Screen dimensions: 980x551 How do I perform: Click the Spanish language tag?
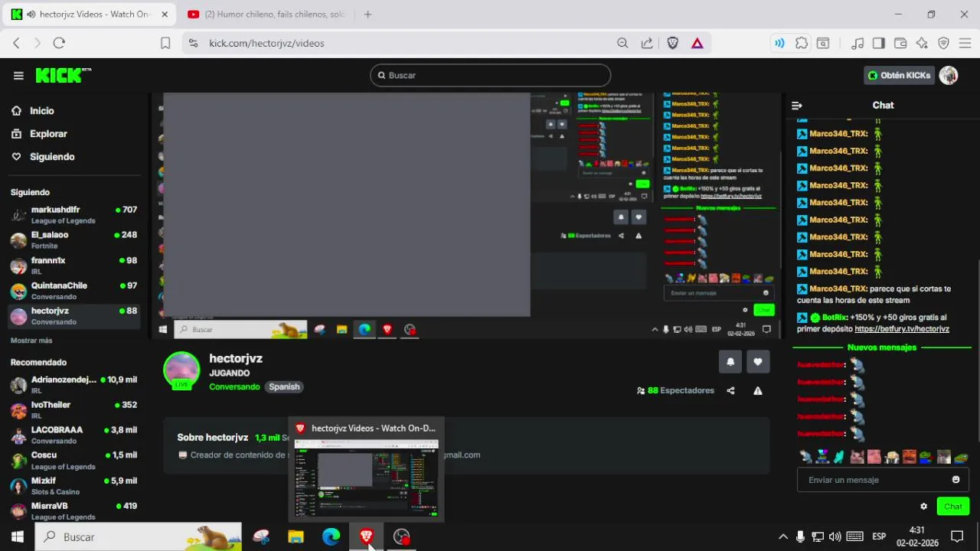pos(284,386)
